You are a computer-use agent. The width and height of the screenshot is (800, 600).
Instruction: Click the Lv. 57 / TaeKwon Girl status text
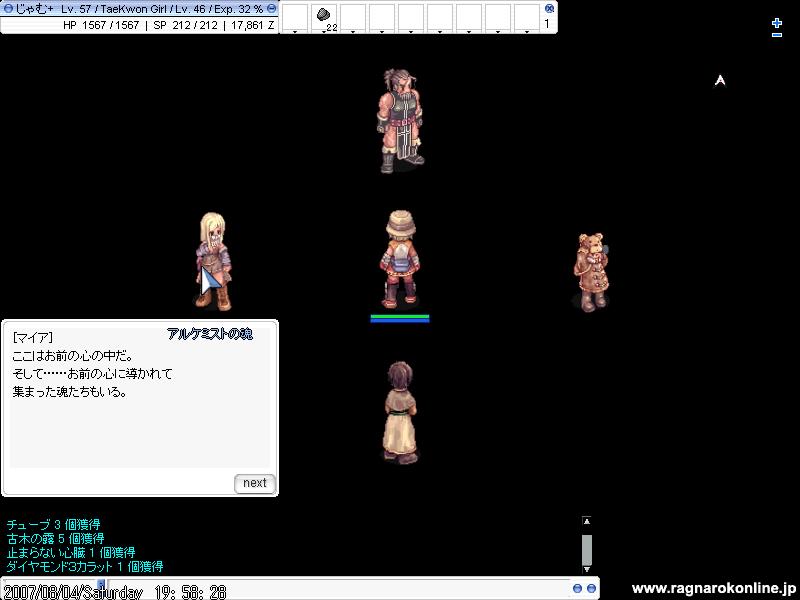tap(114, 9)
